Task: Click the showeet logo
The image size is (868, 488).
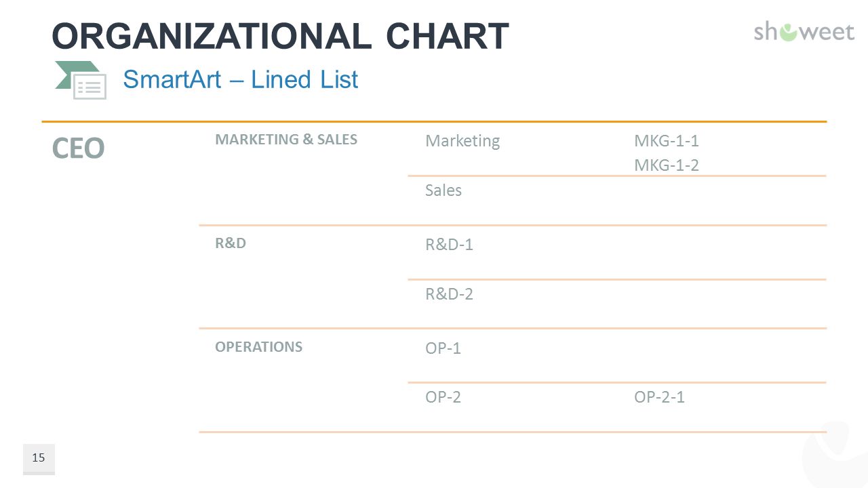Action: point(804,31)
